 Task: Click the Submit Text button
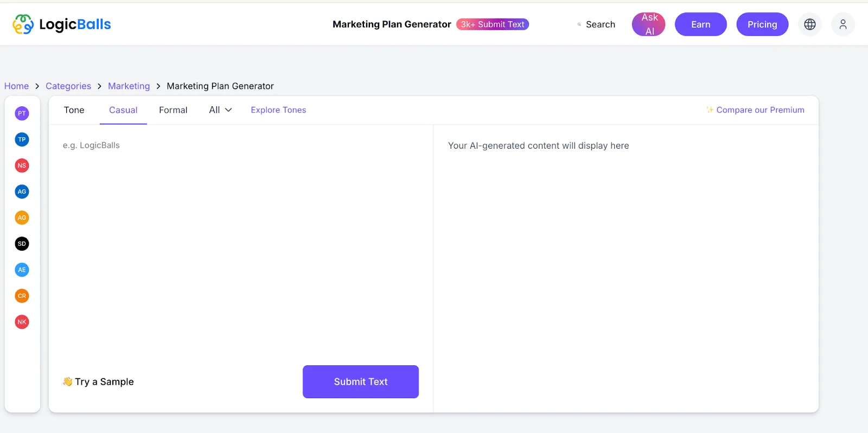(x=361, y=381)
